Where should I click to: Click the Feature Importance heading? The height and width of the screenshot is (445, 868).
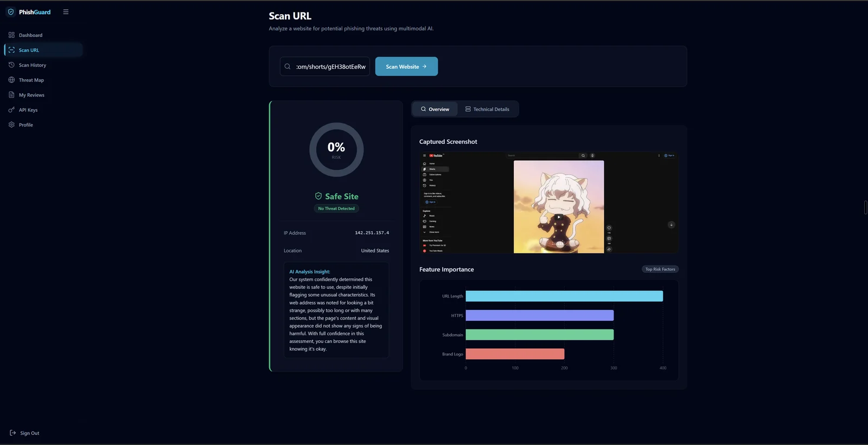pos(446,269)
